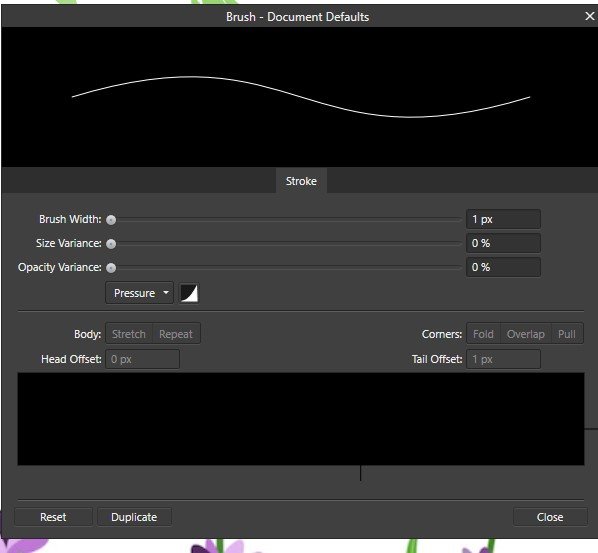
Task: Click the Opacity Variance percent field
Action: [503, 267]
